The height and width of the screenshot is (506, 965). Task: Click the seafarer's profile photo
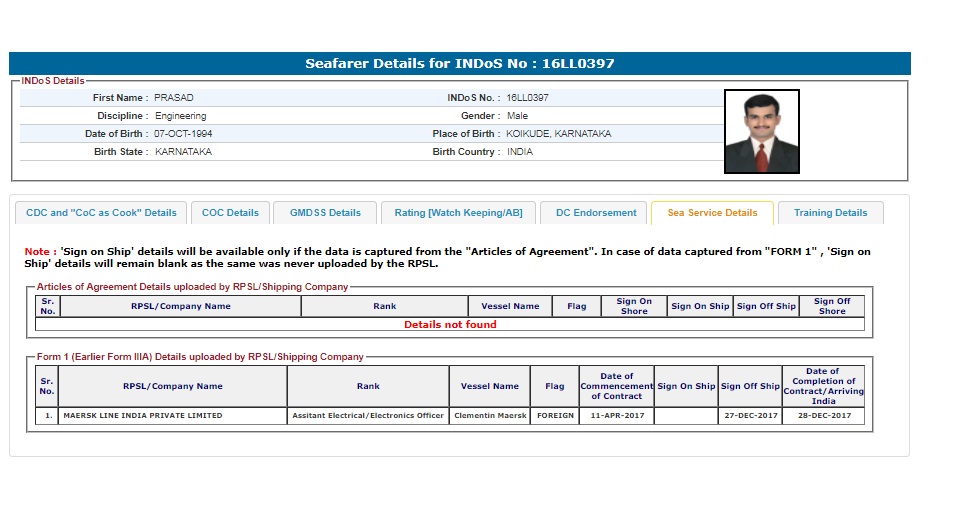761,132
